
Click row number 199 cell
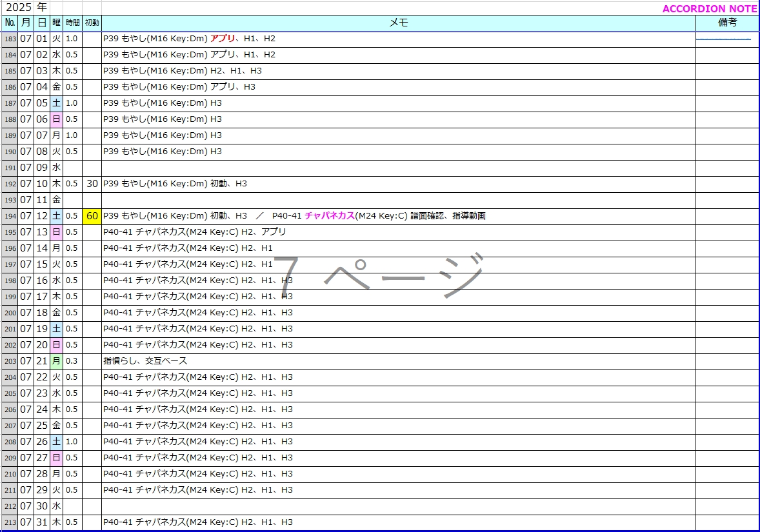pyautogui.click(x=10, y=297)
